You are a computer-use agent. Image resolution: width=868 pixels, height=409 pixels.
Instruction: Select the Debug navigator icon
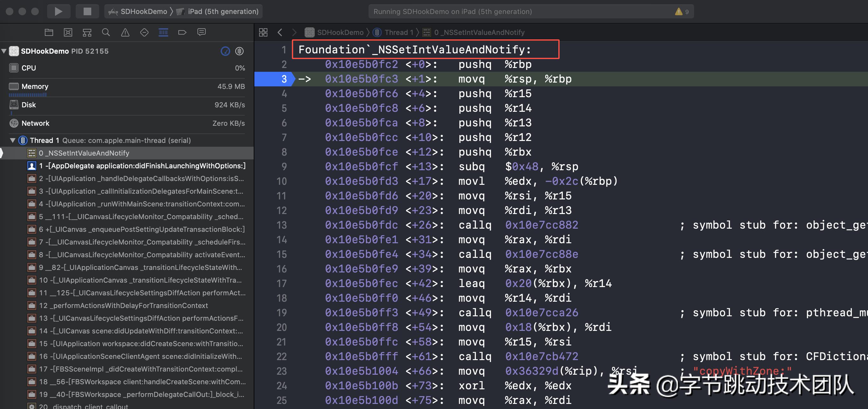[163, 32]
